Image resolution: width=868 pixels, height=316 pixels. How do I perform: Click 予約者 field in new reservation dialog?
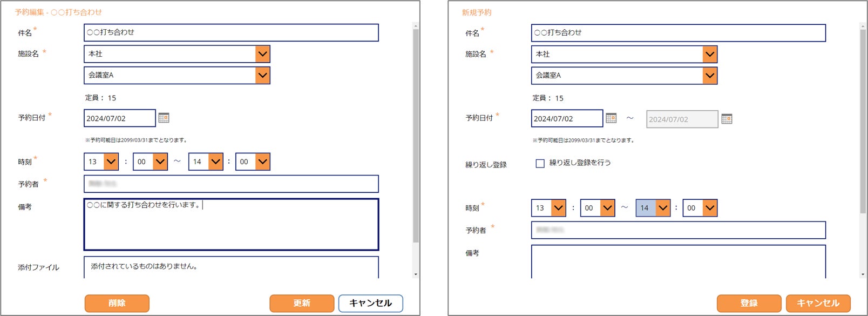(679, 230)
